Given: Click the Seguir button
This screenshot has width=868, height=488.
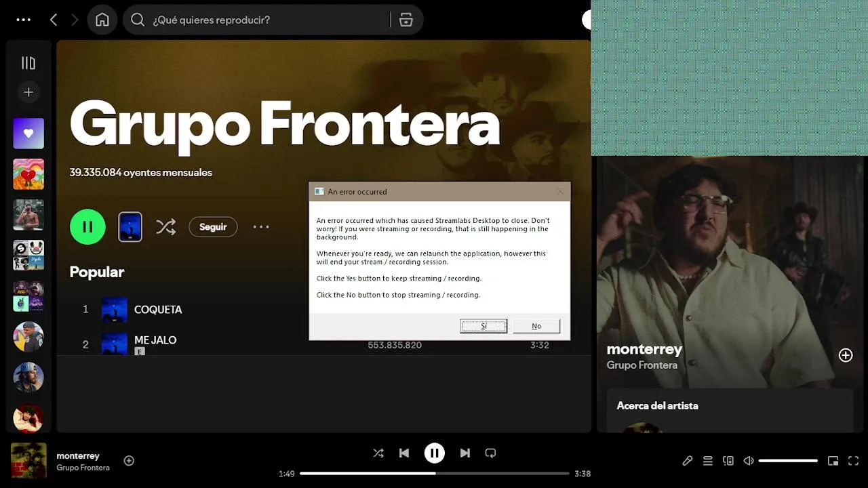Looking at the screenshot, I should pyautogui.click(x=213, y=227).
